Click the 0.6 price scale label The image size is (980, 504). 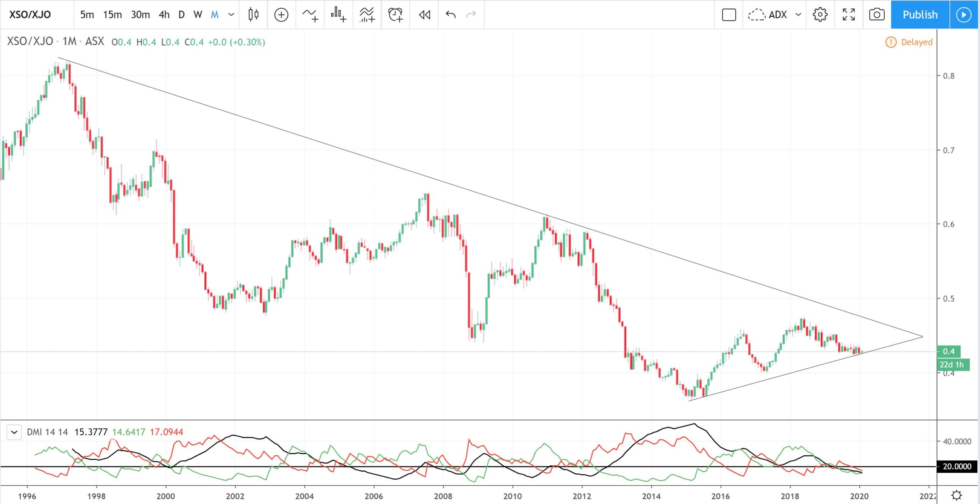tap(949, 224)
